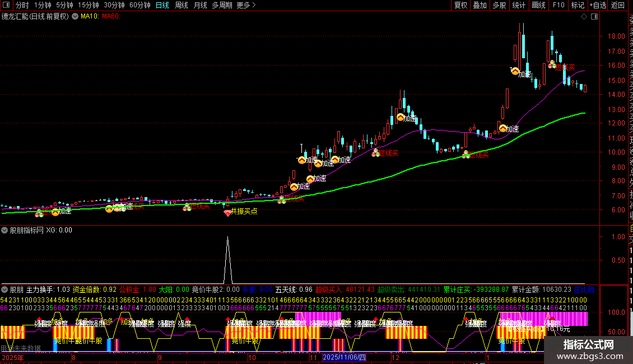Open the 多股 multi-stock view
Viewport: 633px width, 364px height.
(499, 5)
